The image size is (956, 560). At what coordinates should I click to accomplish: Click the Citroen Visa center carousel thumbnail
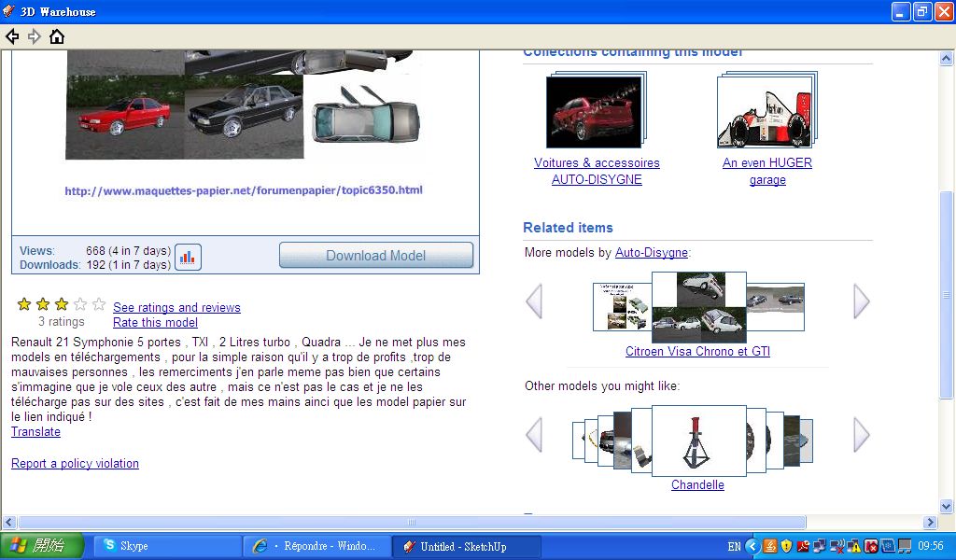(x=698, y=307)
